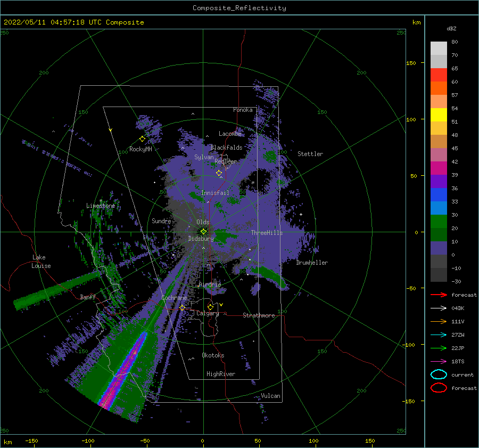
Task: Click the Stettler label
Action: [310, 154]
